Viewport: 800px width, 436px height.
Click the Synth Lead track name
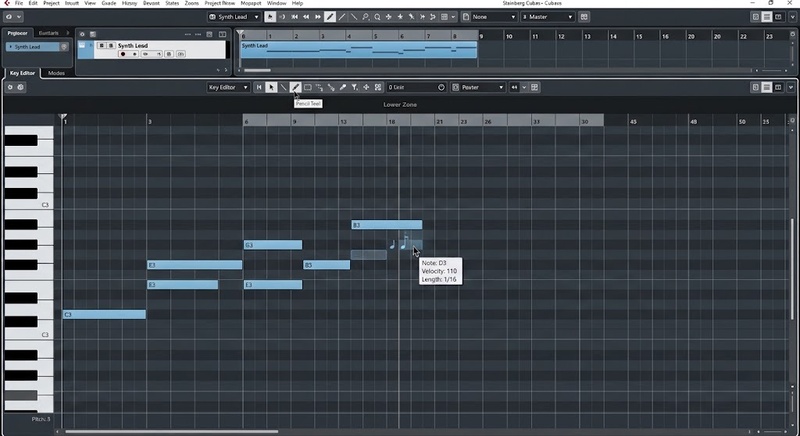click(133, 46)
